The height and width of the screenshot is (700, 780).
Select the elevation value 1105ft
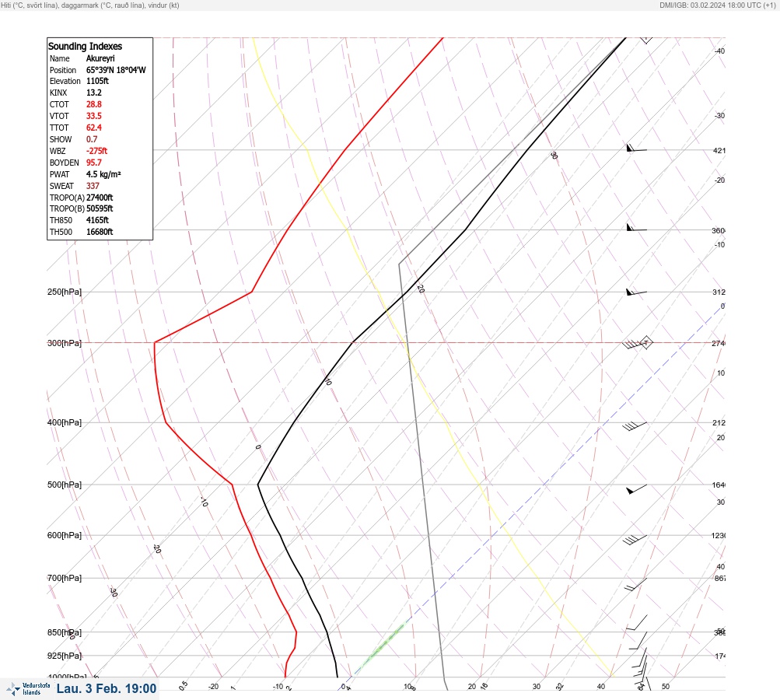tap(97, 81)
